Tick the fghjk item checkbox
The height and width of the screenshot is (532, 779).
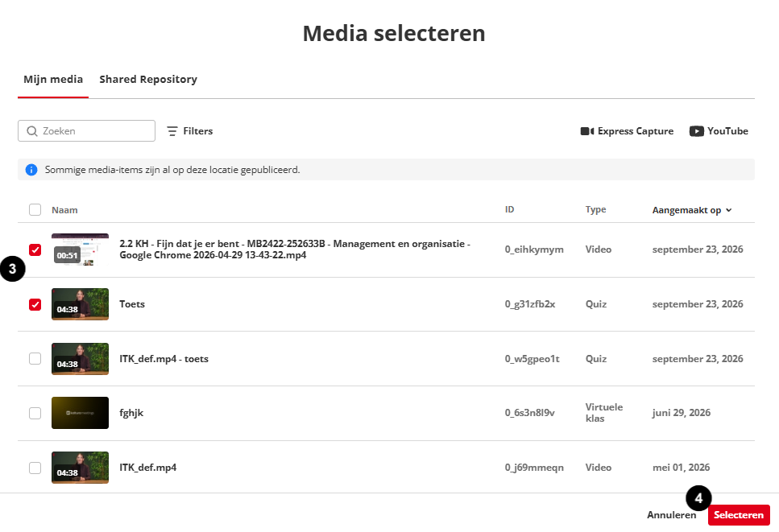pos(35,413)
